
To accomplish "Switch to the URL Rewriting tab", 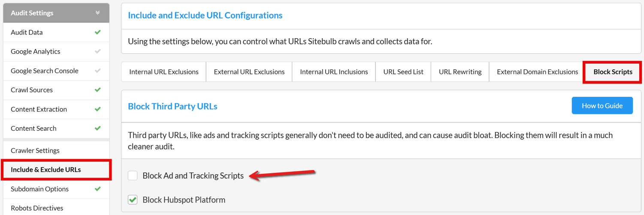I will [460, 72].
